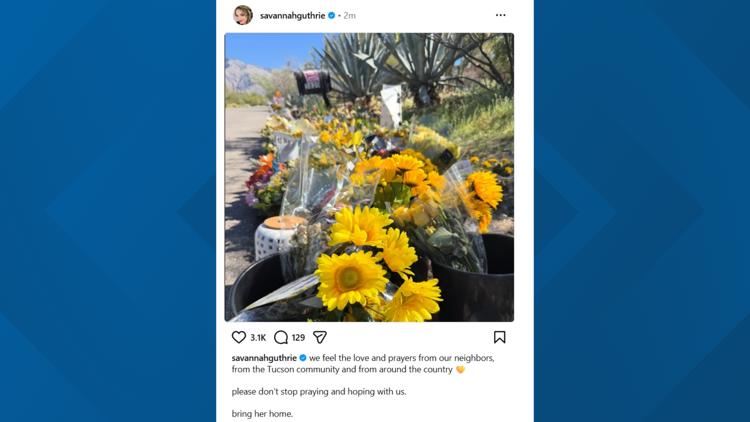Click verified badge beside header username
The image size is (750, 422).
[331, 15]
